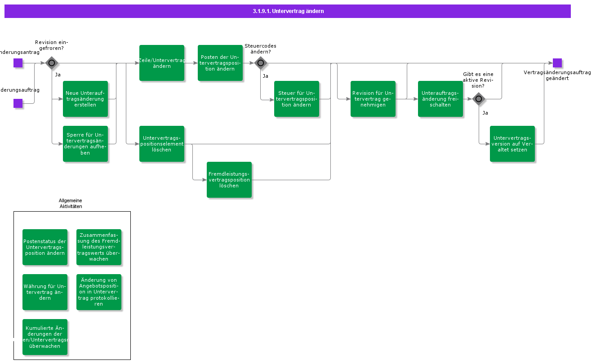This screenshot has width=596, height=364.
Task: Click 'Unterauftragsänderung freischalten' activity
Action: point(440,99)
